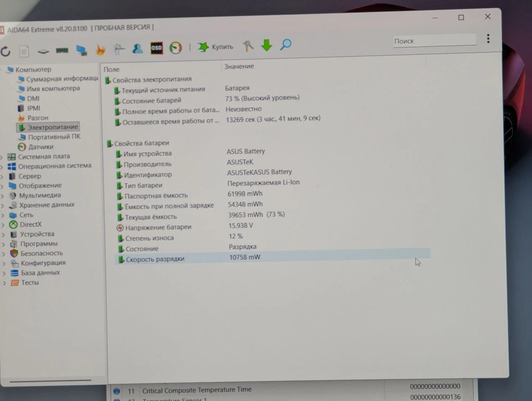Start the flame stability test icon

pos(100,50)
